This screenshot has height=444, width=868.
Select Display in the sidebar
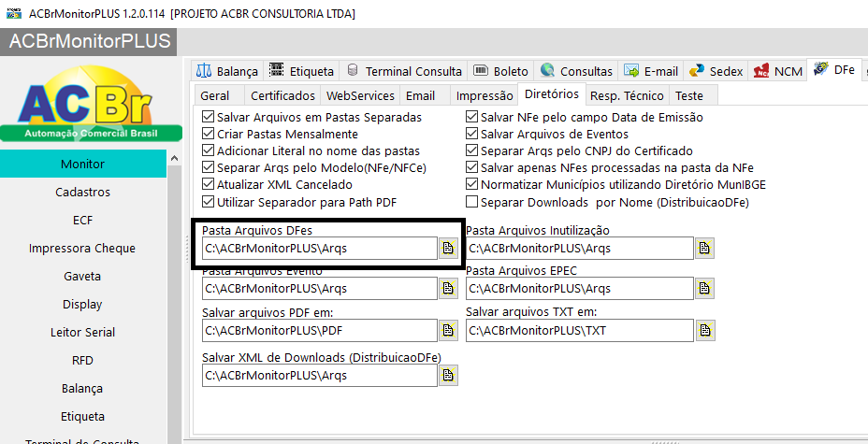click(83, 304)
